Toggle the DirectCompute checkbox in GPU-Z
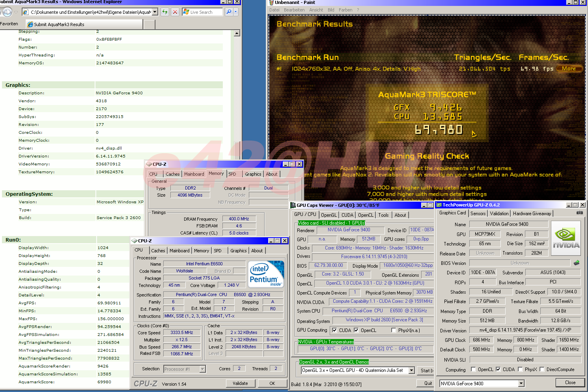 pos(542,369)
